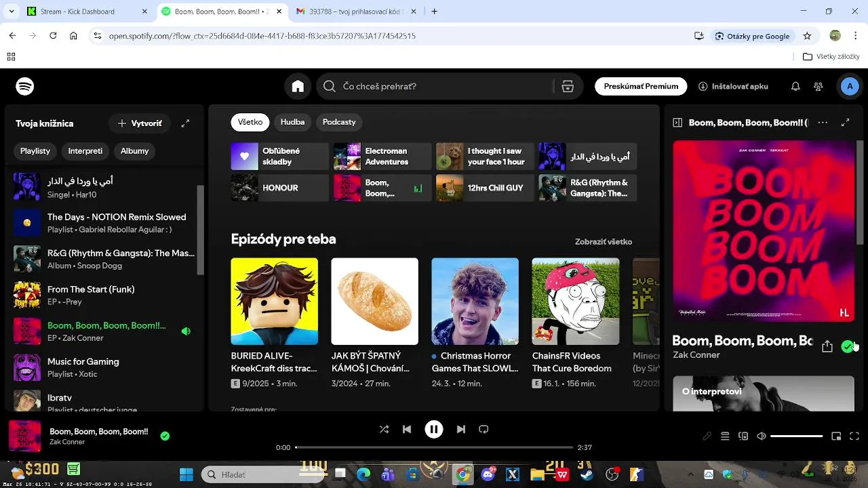Select the Podcasty filter chip
This screenshot has height=488, width=868.
tap(339, 122)
